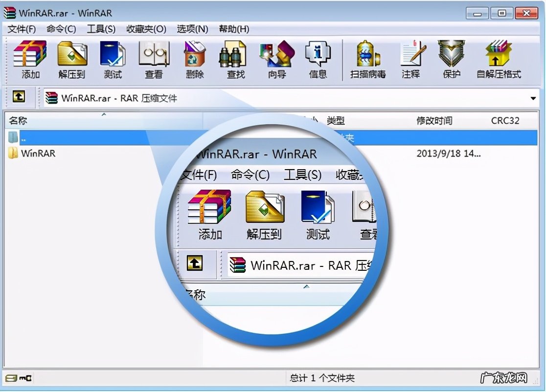
Task: Open the 查看 (View) toolbar icon
Action: click(154, 54)
